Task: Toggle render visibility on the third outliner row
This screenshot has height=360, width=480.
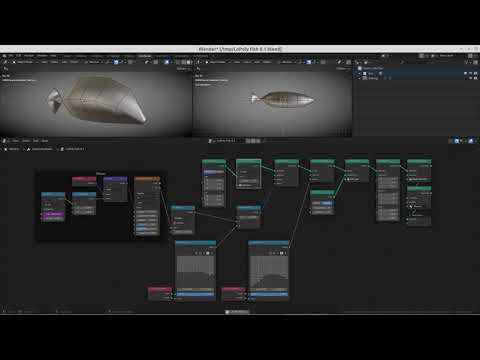Action: pyautogui.click(x=476, y=78)
